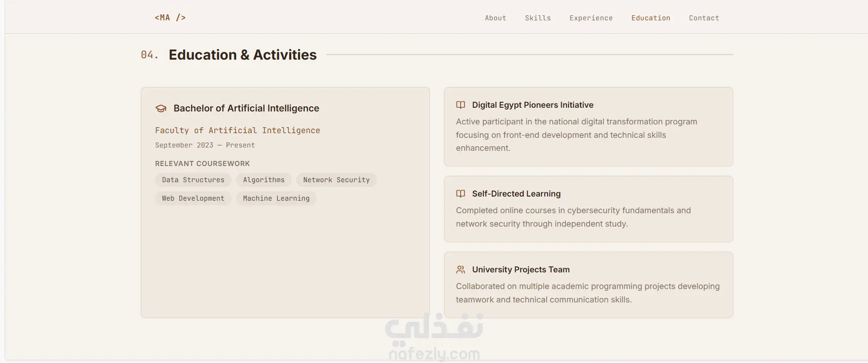
Task: Open the Contact nav link
Action: [x=704, y=18]
